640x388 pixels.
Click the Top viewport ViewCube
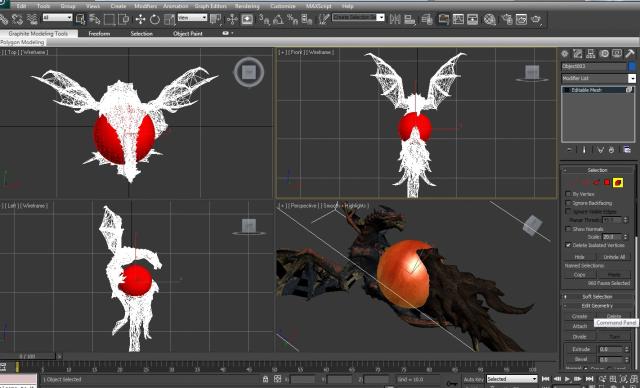point(249,73)
